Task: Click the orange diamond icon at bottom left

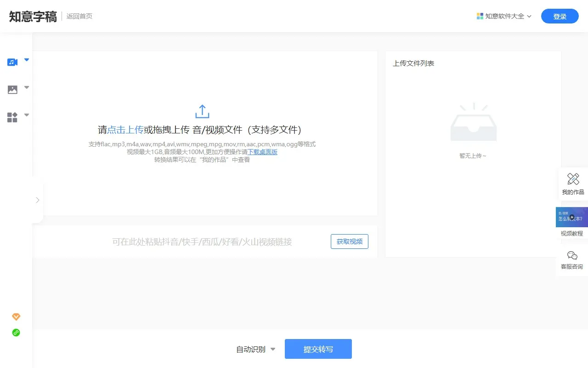Action: point(16,316)
